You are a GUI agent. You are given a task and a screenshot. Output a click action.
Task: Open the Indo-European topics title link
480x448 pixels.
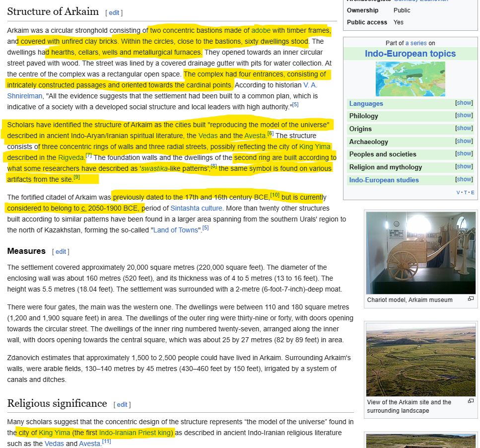click(410, 54)
